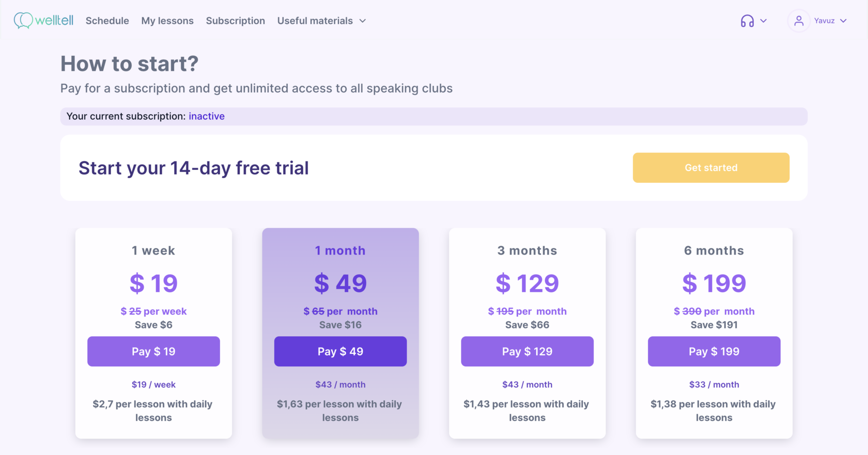The width and height of the screenshot is (868, 455).
Task: Click the 14-day free trial heading
Action: 194,168
